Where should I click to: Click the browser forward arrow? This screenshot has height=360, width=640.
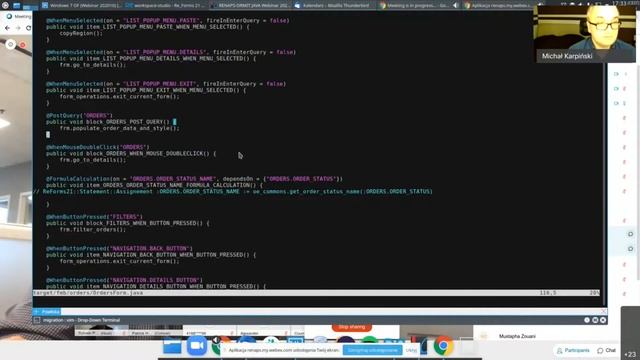tap(18, 28)
